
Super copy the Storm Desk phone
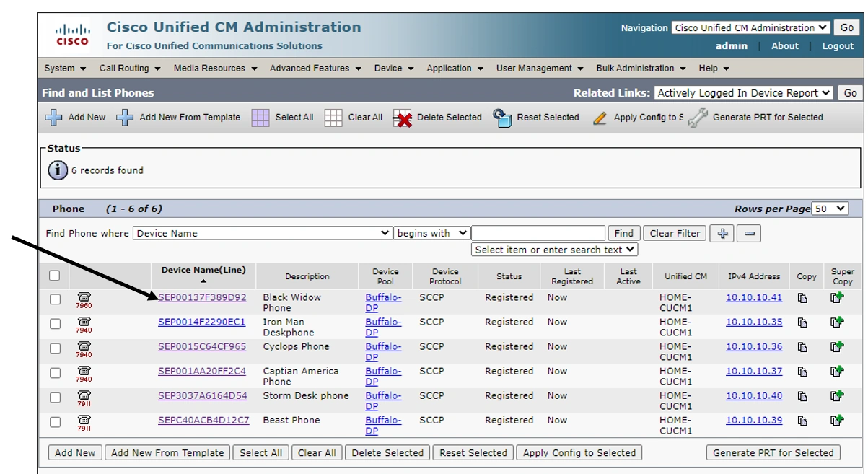(837, 396)
